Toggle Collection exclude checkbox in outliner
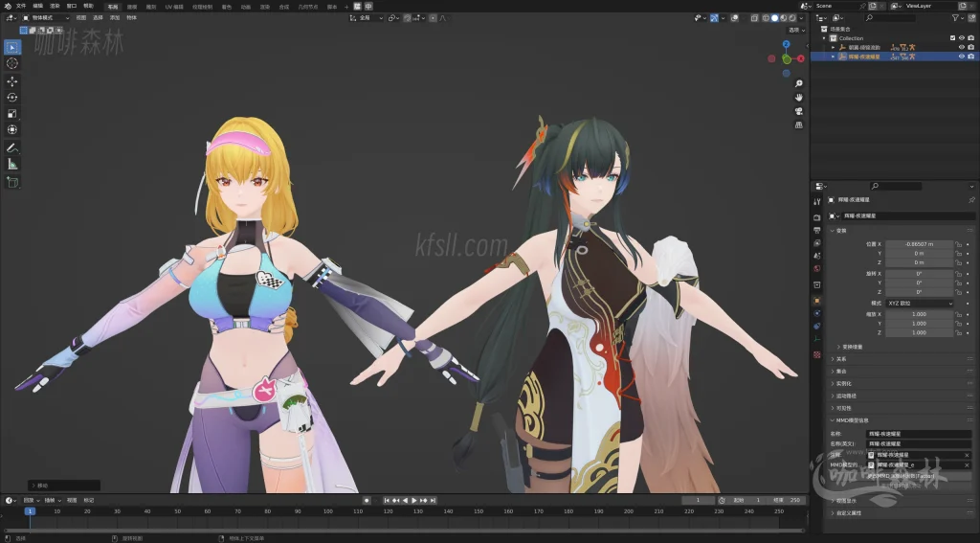Screen dimensions: 980x543 (952, 38)
